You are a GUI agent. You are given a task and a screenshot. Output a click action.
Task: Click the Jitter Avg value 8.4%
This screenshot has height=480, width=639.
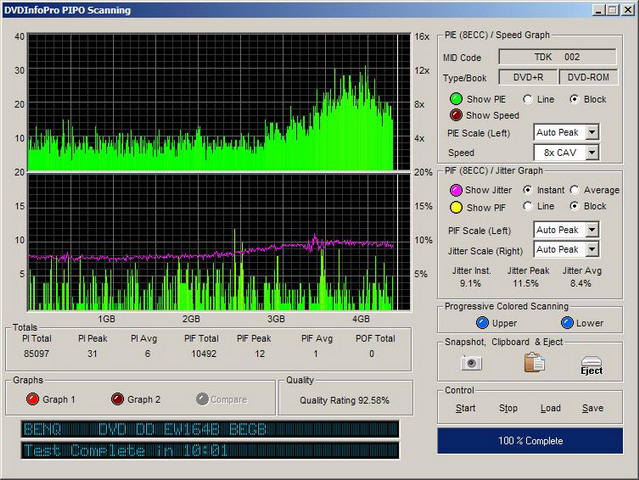(x=581, y=283)
